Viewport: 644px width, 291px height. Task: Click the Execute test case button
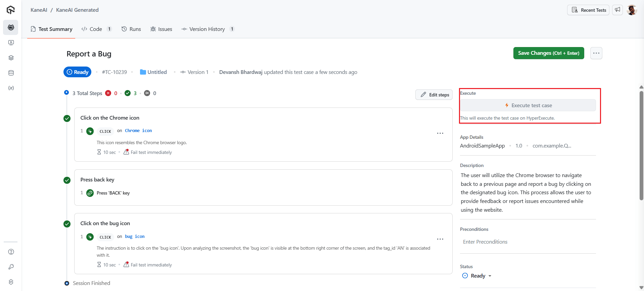click(528, 106)
